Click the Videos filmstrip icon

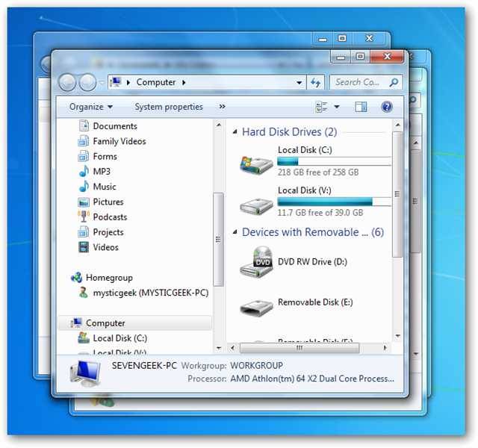(x=84, y=247)
